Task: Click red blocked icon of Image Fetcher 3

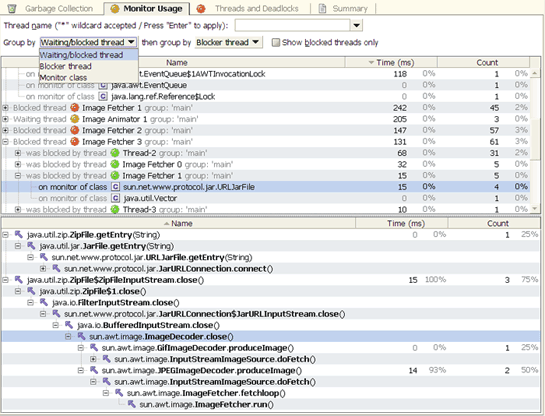Action: 74,142
